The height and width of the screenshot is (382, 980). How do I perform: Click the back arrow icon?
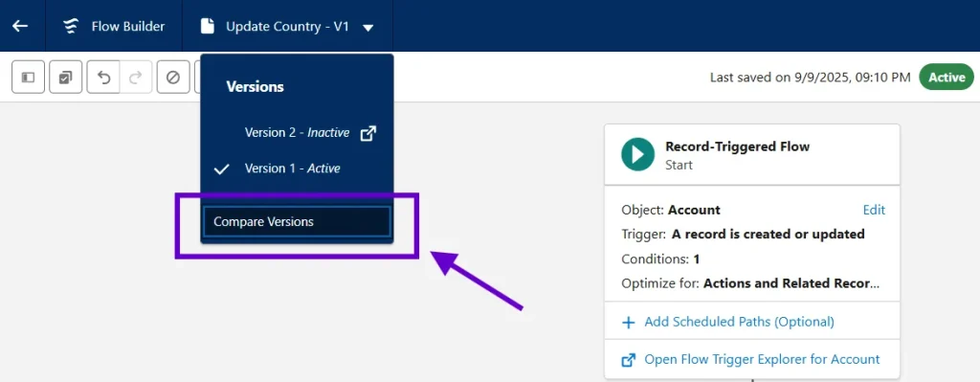[x=20, y=26]
